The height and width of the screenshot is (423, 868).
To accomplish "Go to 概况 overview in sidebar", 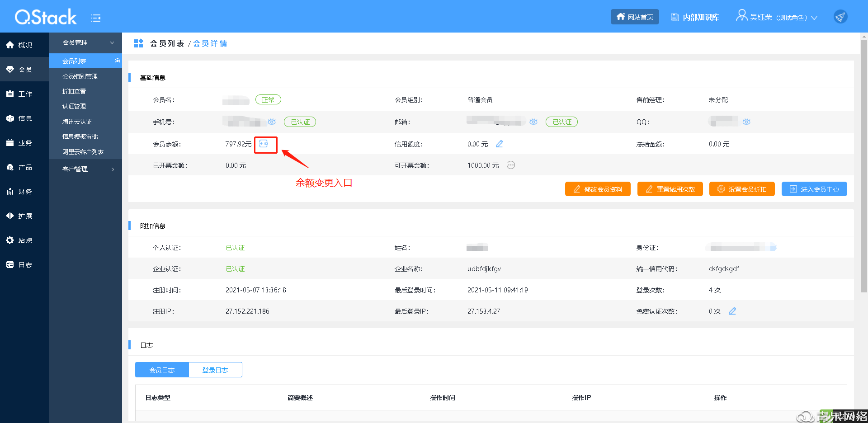I will click(24, 45).
